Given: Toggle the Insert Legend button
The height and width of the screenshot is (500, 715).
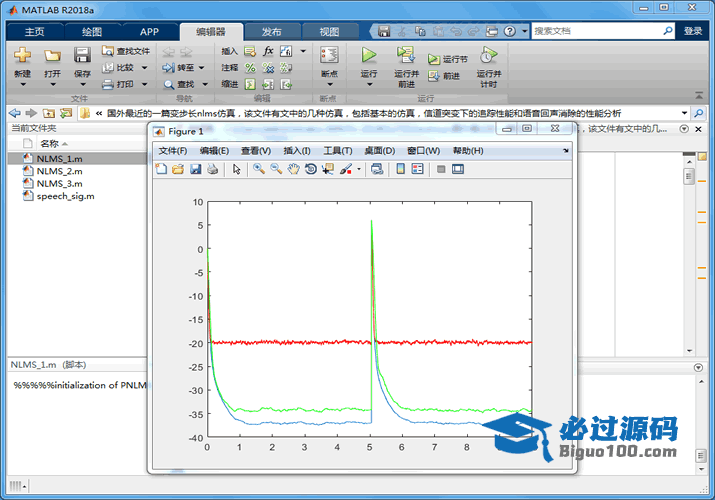Looking at the screenshot, I should pyautogui.click(x=417, y=169).
